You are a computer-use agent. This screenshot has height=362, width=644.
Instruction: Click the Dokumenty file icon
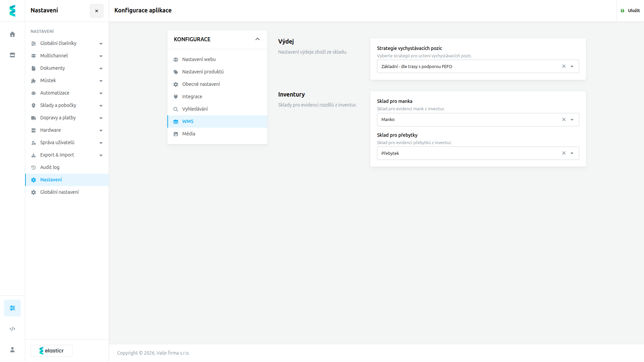34,68
